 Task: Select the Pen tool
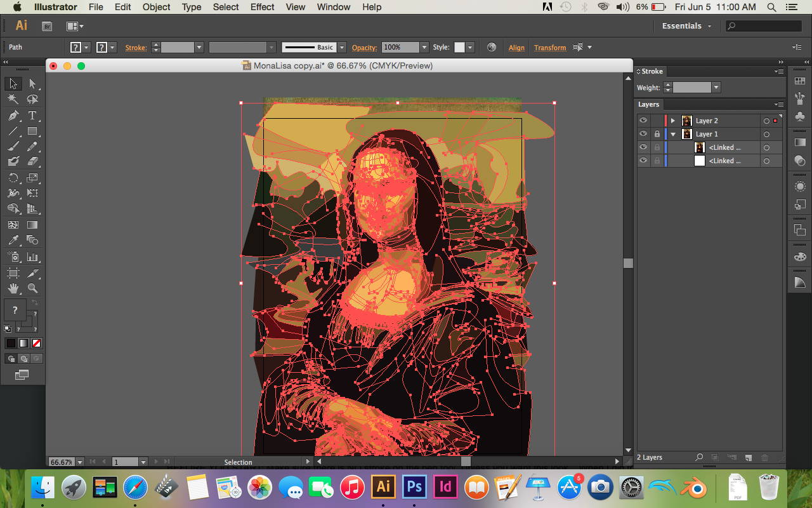coord(13,116)
